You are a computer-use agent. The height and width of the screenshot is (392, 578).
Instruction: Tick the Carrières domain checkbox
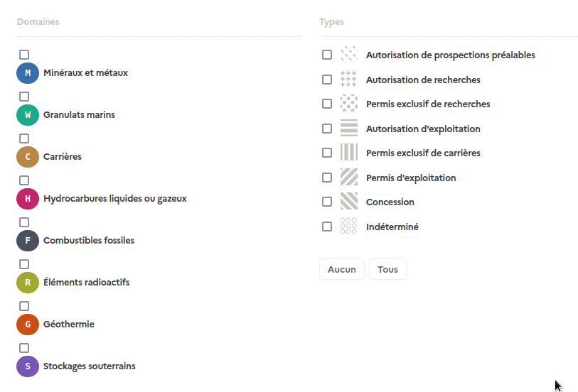tap(24, 138)
